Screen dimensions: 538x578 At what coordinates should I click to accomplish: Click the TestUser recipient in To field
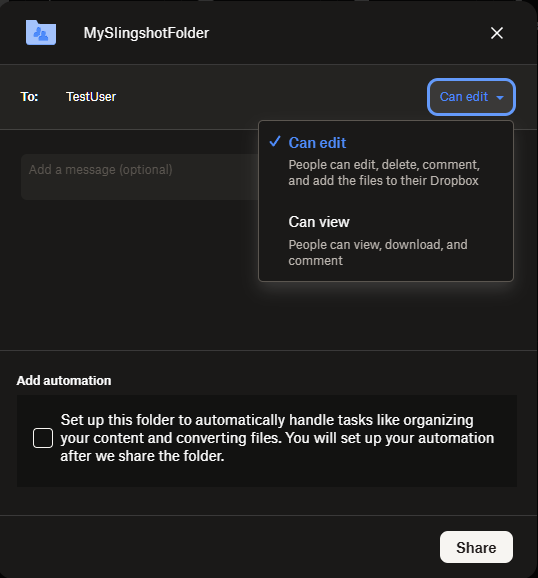(x=91, y=97)
